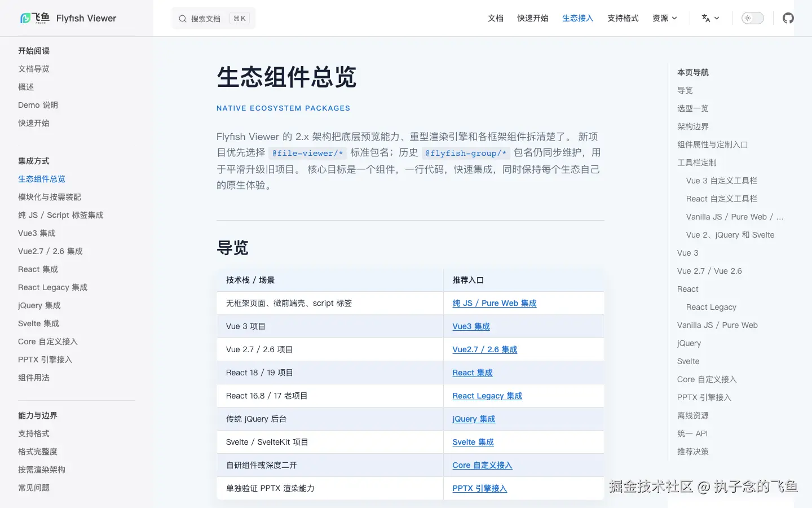Follow the Core 自定义接入 table link
The image size is (812, 508).
482,465
